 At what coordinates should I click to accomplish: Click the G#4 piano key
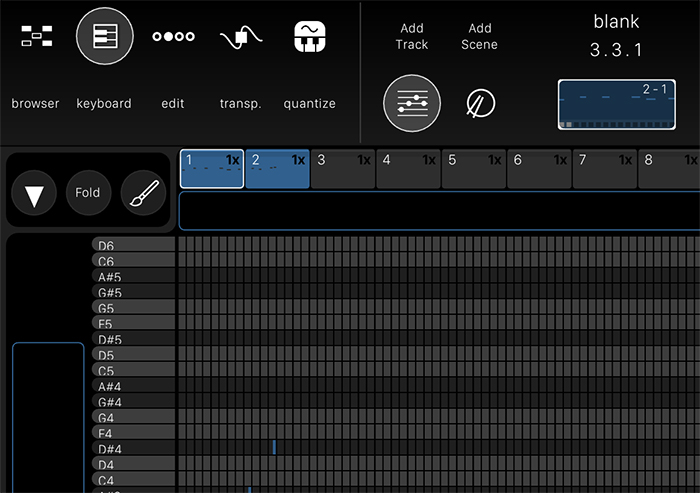coord(133,401)
